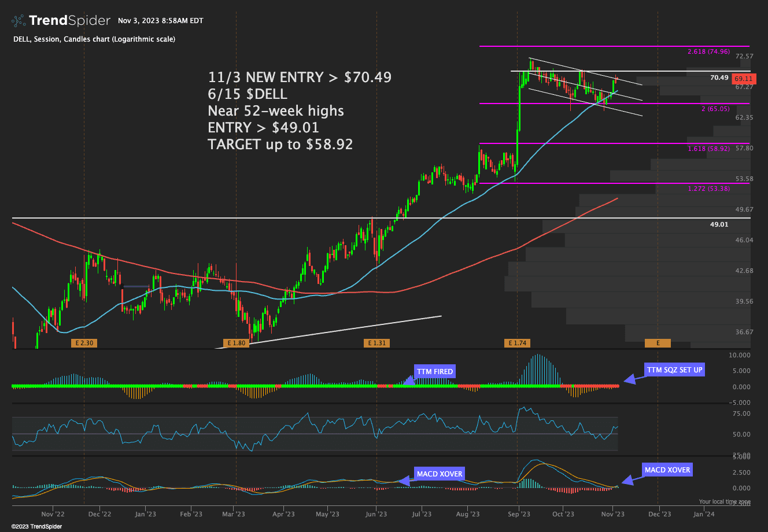Click the MACD XOVER label near November 2023

click(x=667, y=470)
